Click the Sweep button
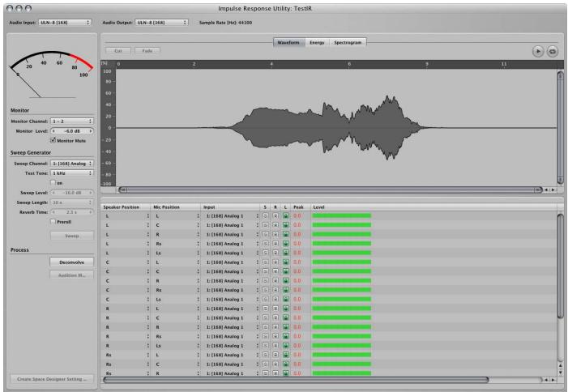The height and width of the screenshot is (392, 568). (x=72, y=236)
